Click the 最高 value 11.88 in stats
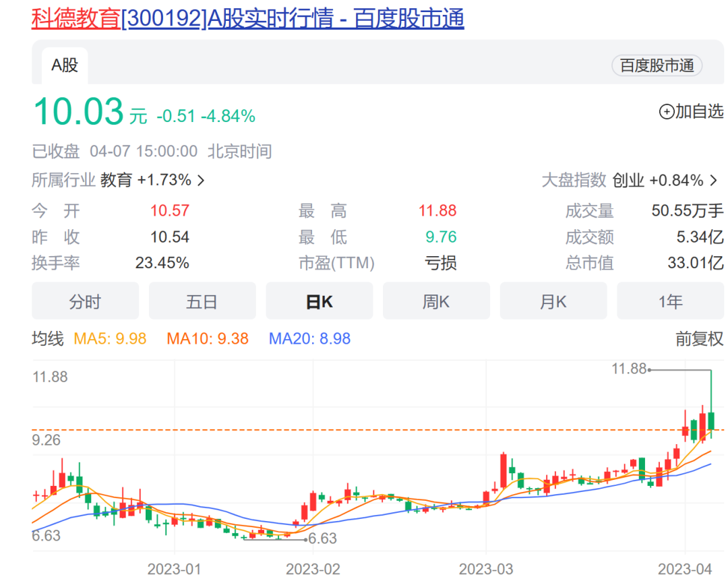Screen dimensions: 728x581 (437, 211)
